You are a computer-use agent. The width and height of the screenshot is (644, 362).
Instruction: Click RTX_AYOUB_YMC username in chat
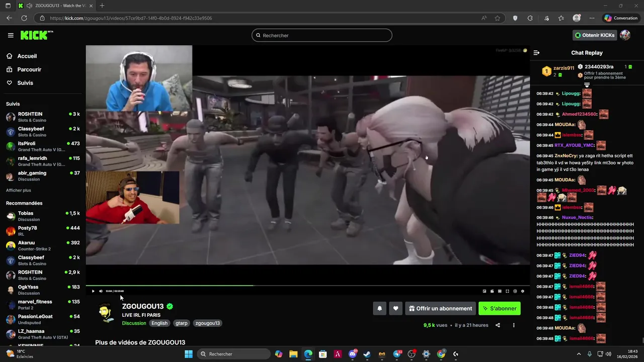(x=574, y=145)
